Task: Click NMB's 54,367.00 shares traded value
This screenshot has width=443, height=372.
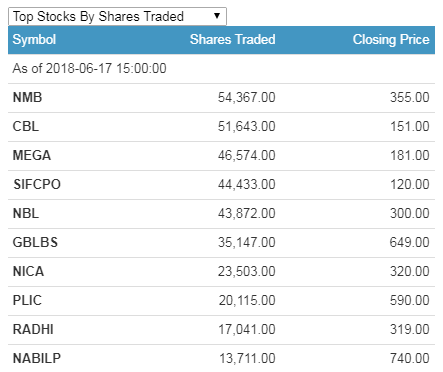Action: click(247, 98)
